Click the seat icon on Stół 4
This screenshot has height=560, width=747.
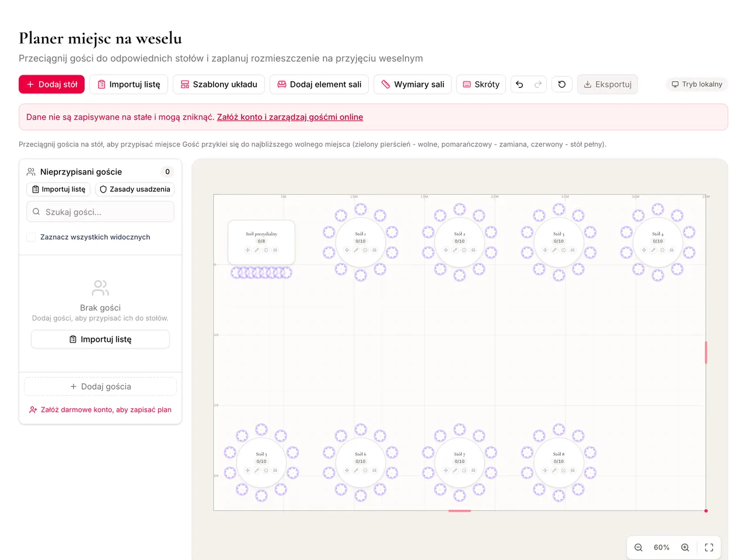[x=672, y=250]
